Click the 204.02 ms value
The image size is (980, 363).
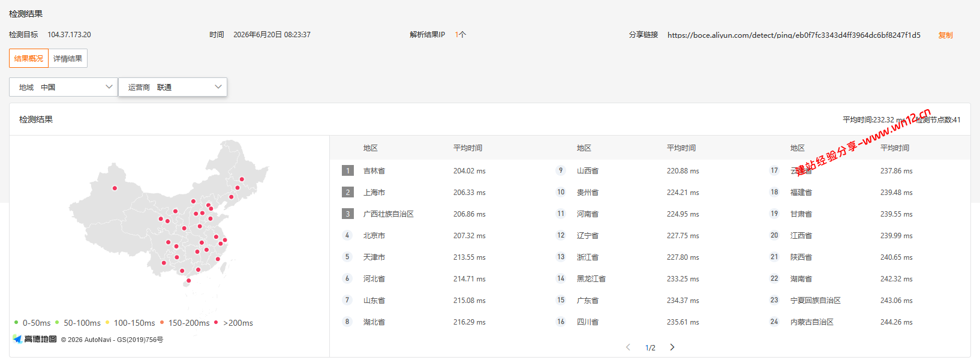(x=470, y=171)
